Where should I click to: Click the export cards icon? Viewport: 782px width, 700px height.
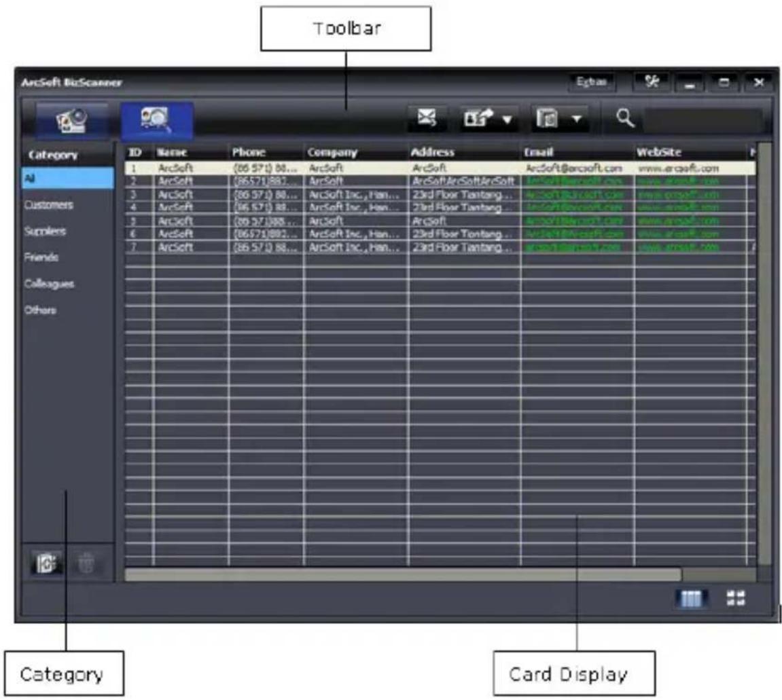pyautogui.click(x=478, y=119)
